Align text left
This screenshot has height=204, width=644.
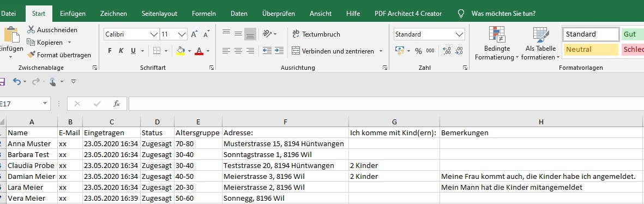click(x=226, y=51)
